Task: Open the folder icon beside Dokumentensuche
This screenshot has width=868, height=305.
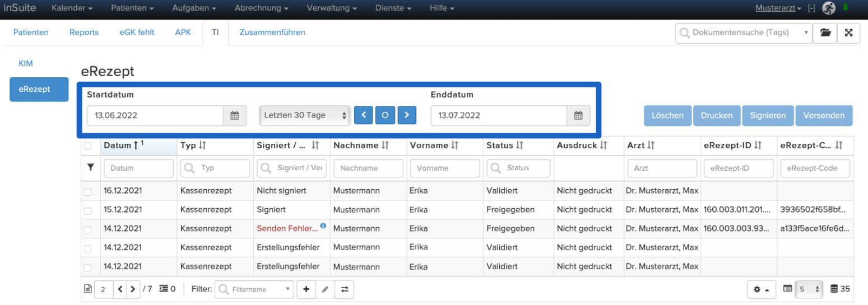Action: coord(825,33)
